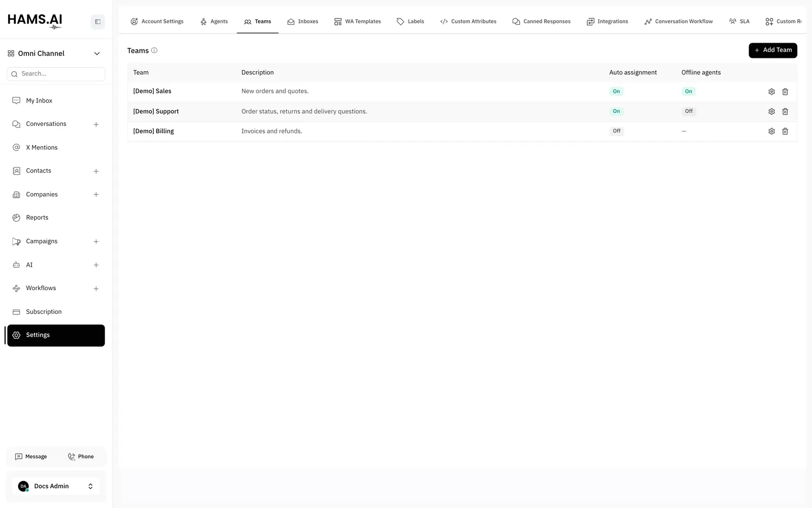
Task: Open settings for [Demo] Sales team
Action: 771,92
